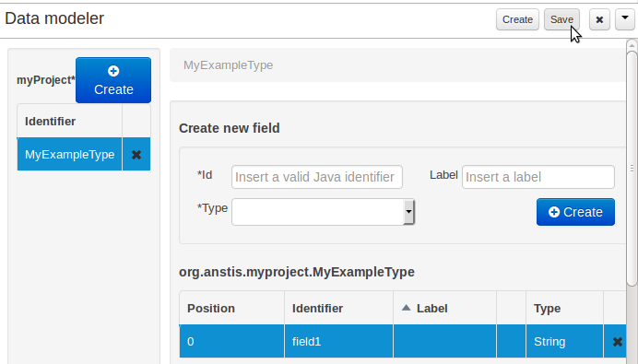Expand the Type combo box

pyautogui.click(x=408, y=212)
